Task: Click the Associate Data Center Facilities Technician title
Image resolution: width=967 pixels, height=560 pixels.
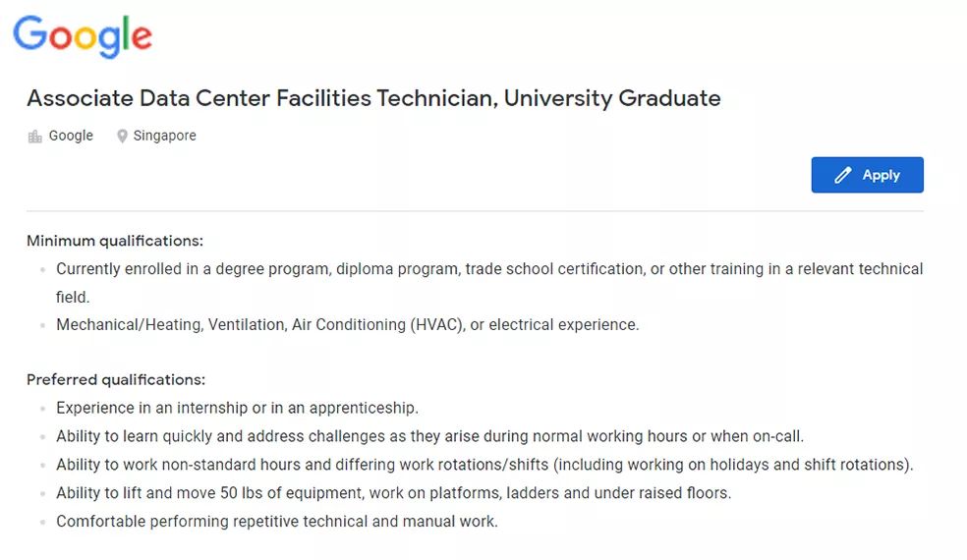Action: point(373,98)
